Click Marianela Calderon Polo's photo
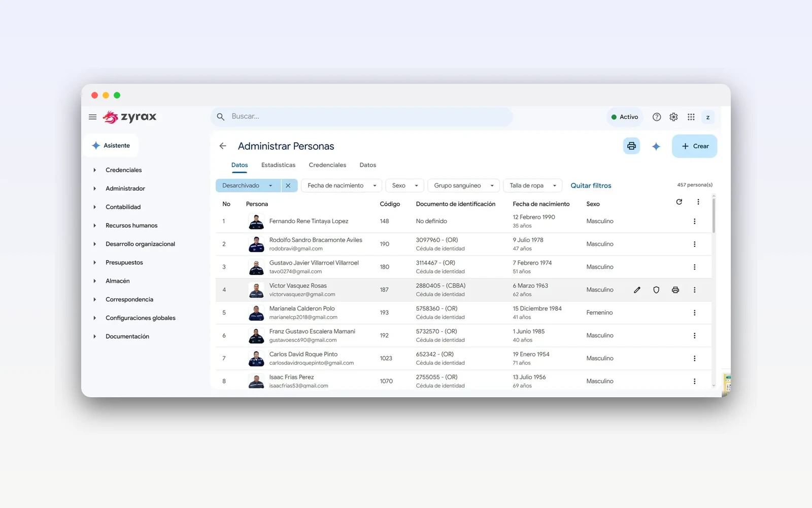Viewport: 812px width, 508px height. 256,313
